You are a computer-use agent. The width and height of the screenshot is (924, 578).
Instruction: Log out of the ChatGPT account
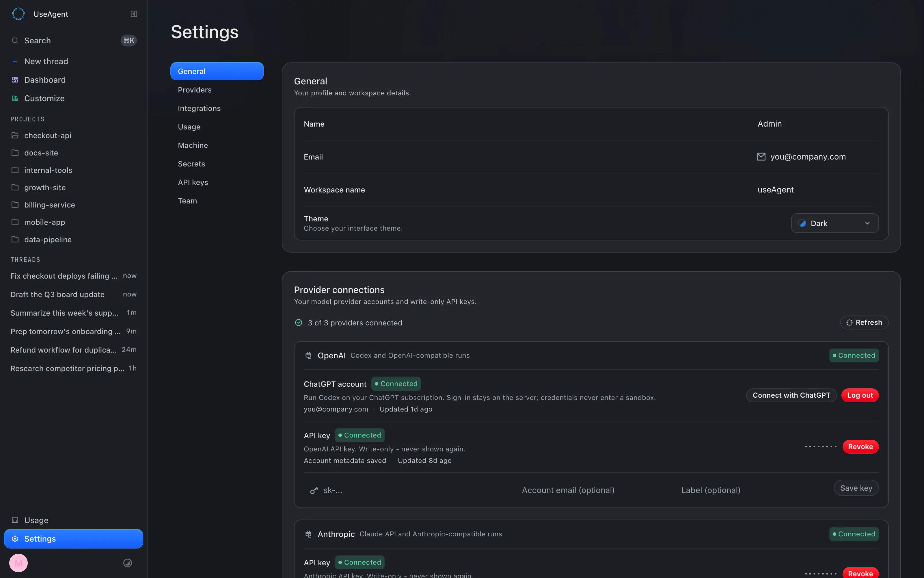pos(860,395)
